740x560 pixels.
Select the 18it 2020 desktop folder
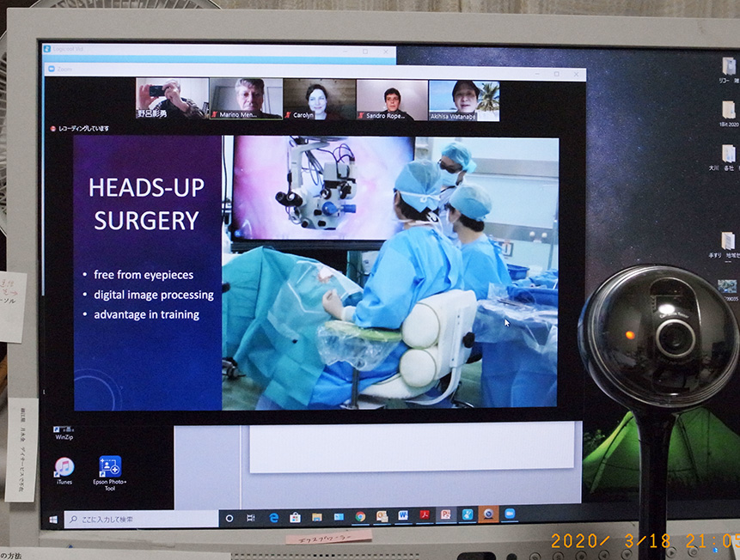pos(729,113)
